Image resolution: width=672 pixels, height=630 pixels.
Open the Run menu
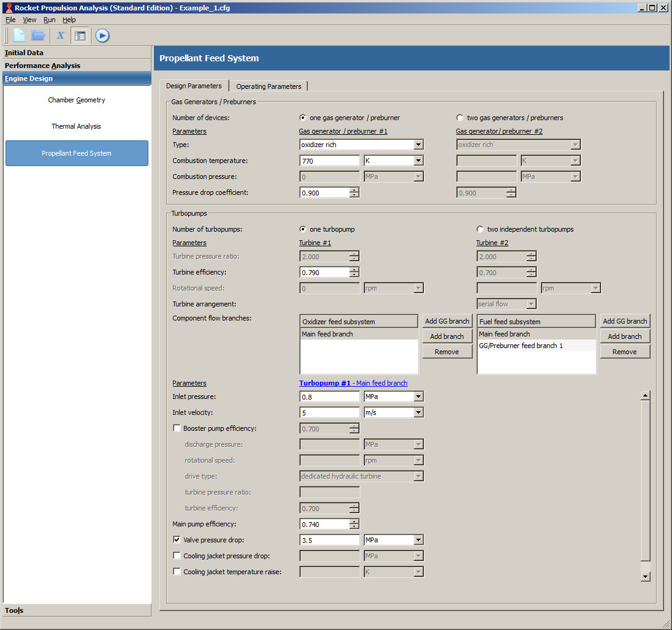[x=49, y=20]
